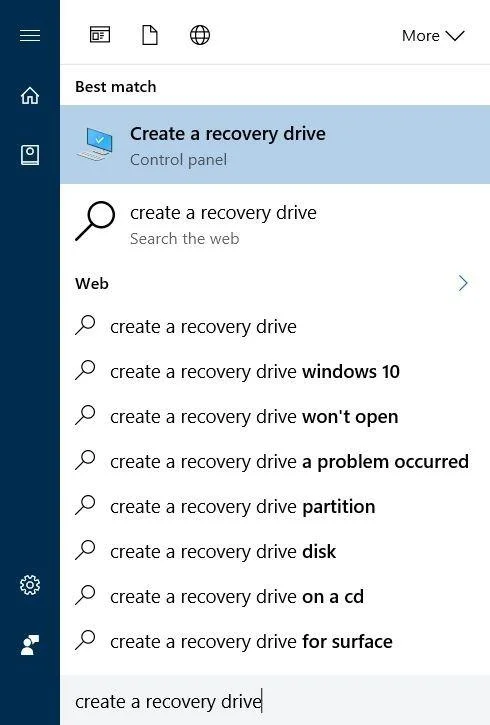Select 'Search the web' recovery drive result

coord(275,224)
